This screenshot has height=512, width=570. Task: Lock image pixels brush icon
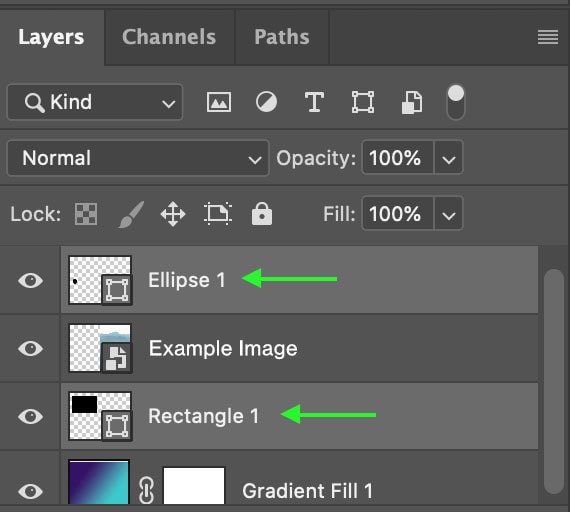pyautogui.click(x=131, y=214)
